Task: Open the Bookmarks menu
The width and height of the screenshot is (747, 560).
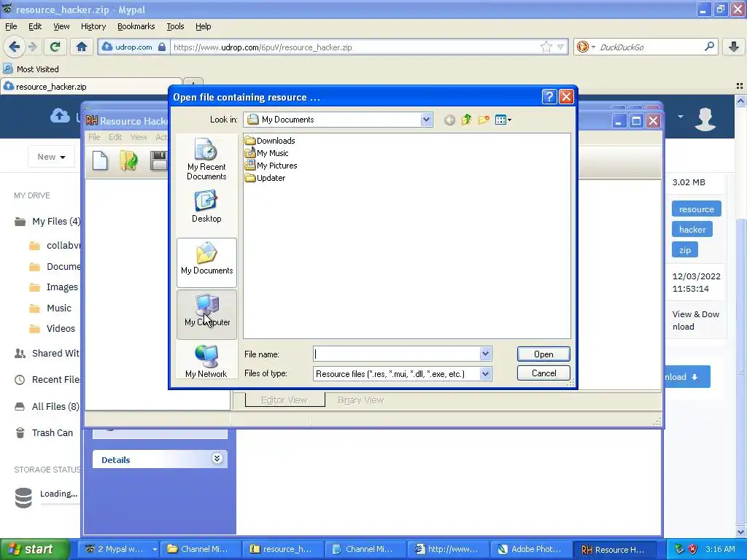Action: pos(136,26)
